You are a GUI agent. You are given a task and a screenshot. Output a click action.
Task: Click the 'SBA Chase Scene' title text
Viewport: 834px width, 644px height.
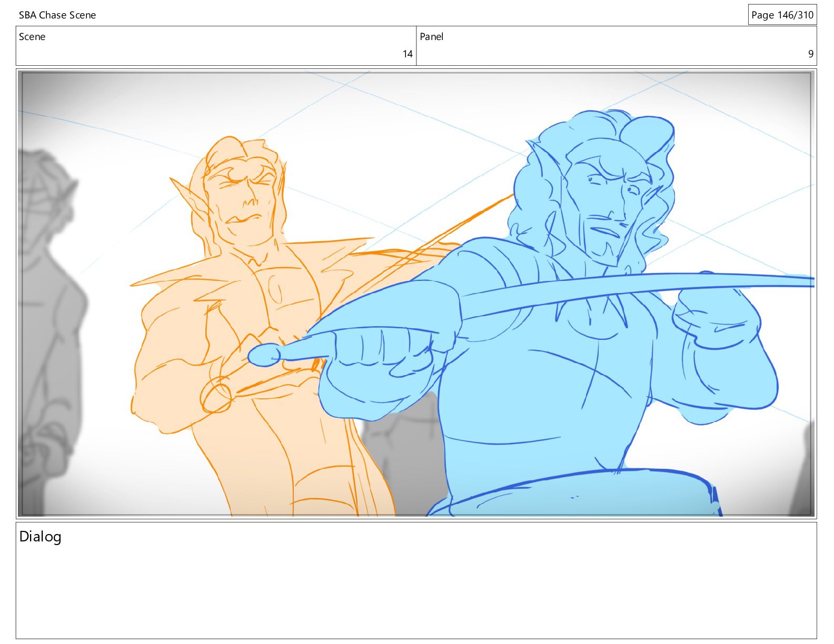click(57, 15)
